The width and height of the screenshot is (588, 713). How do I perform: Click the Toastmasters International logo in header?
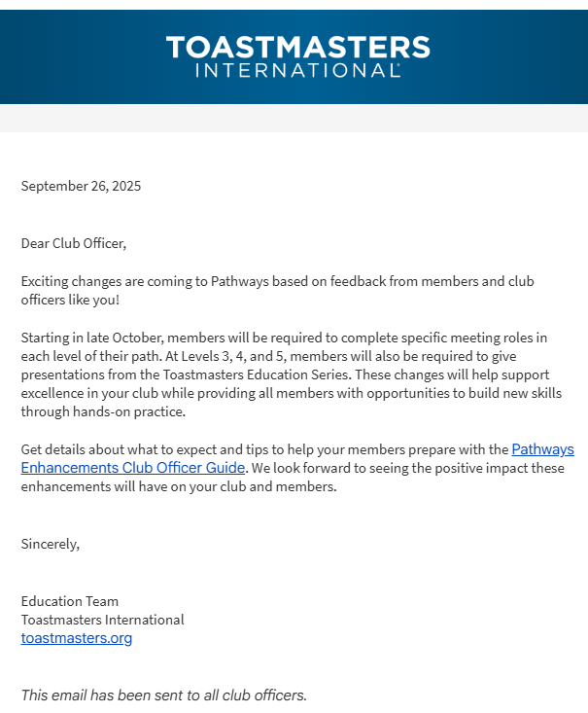click(x=297, y=56)
